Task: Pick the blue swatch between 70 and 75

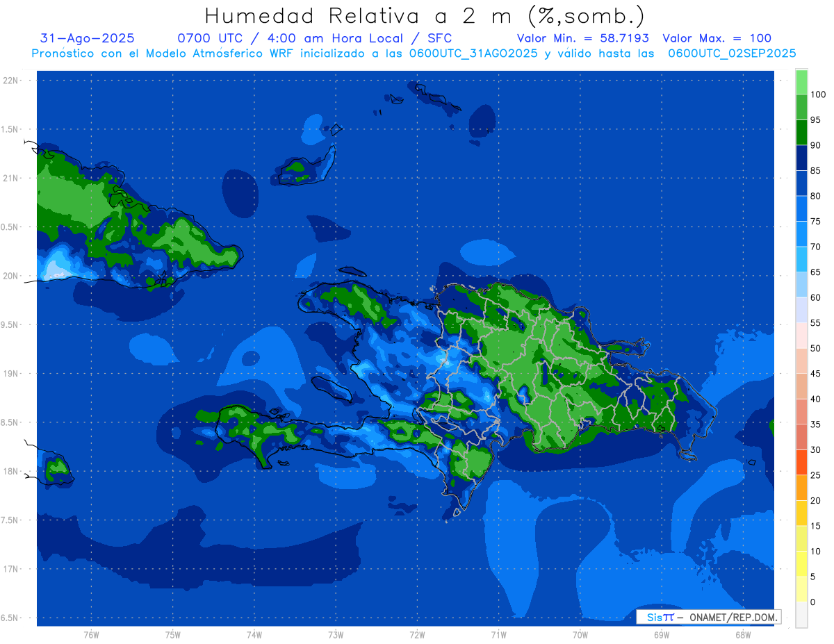Action: pyautogui.click(x=801, y=234)
